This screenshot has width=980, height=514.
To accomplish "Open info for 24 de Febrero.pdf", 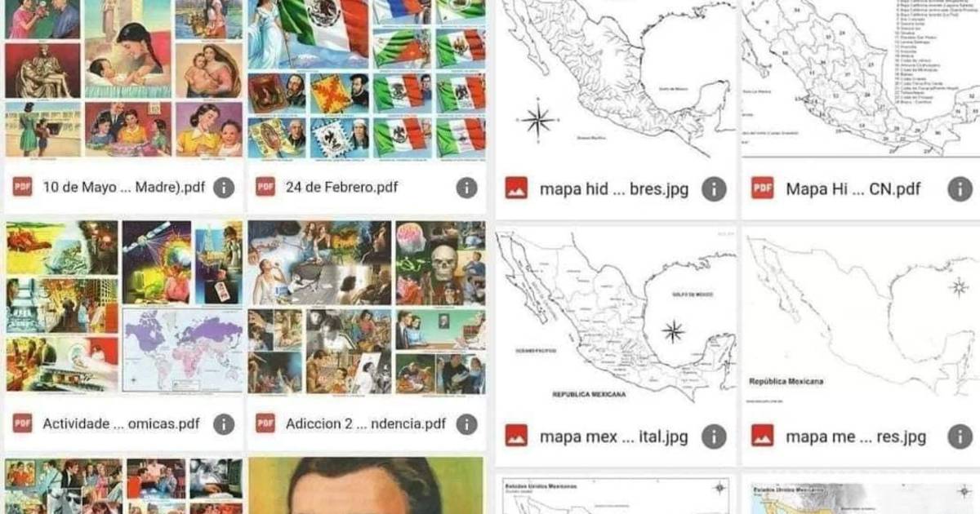I will 466,188.
